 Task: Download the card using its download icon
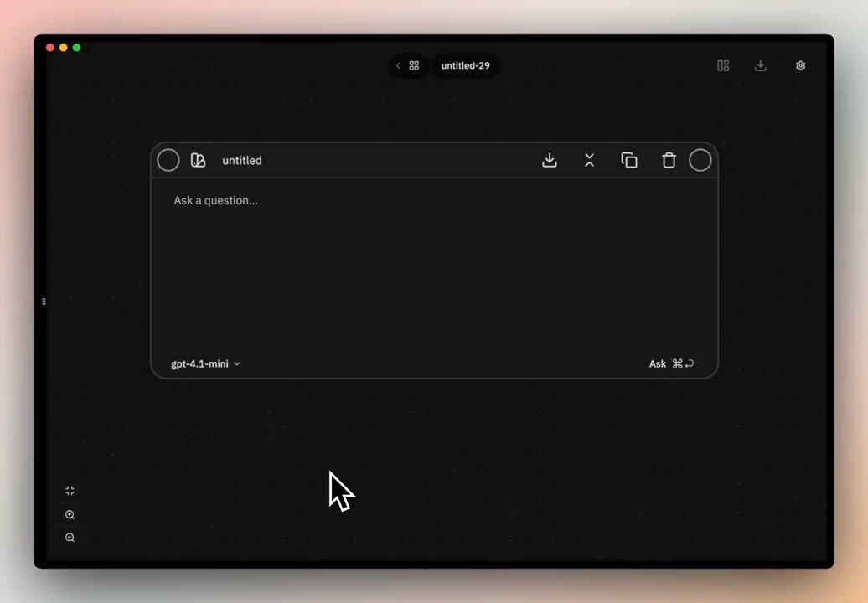click(550, 160)
